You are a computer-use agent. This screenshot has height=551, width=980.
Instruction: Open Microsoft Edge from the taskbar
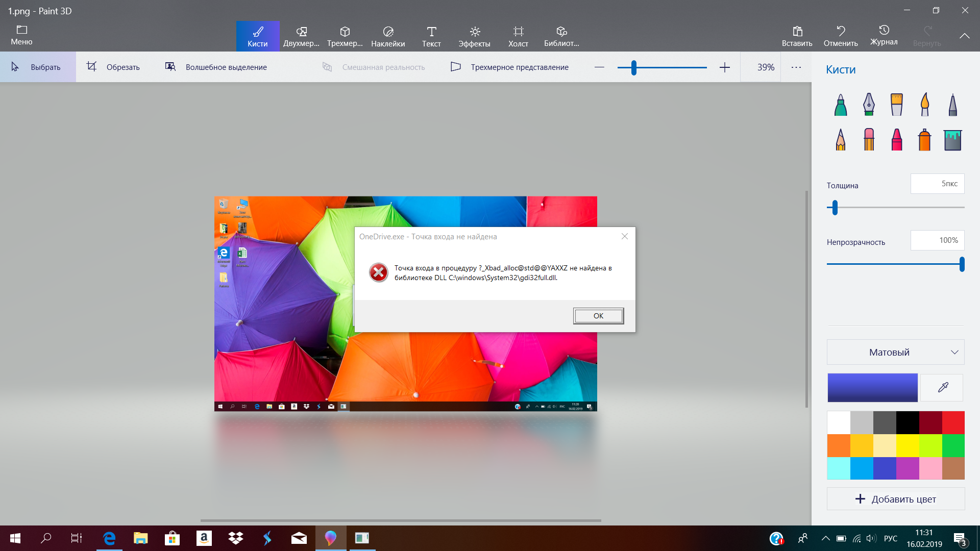click(x=109, y=538)
